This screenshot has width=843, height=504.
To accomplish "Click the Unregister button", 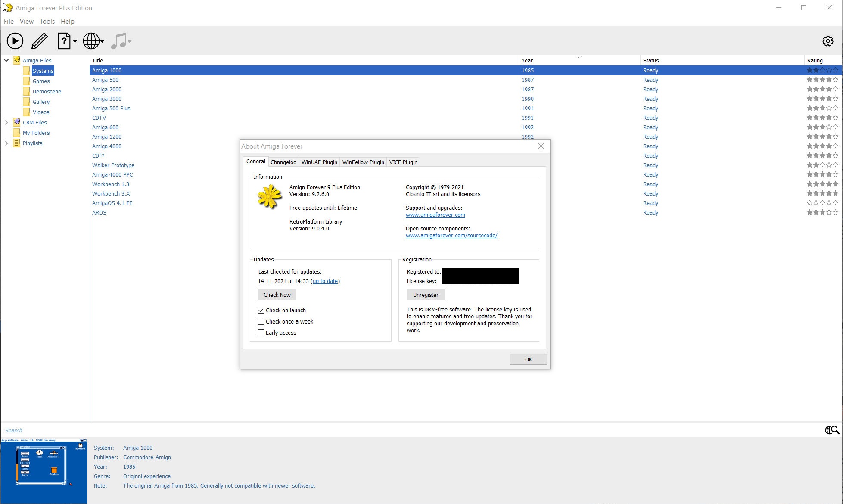I will click(x=426, y=295).
